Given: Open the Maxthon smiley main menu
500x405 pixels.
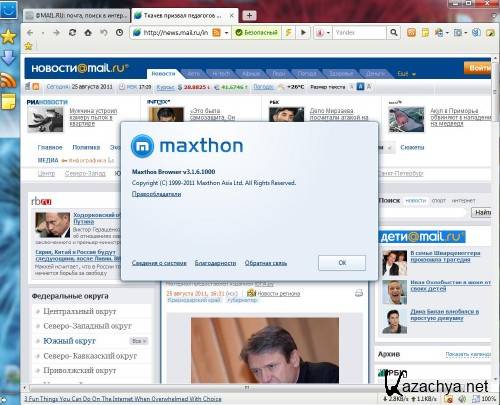Looking at the screenshot, I should coord(8,10).
